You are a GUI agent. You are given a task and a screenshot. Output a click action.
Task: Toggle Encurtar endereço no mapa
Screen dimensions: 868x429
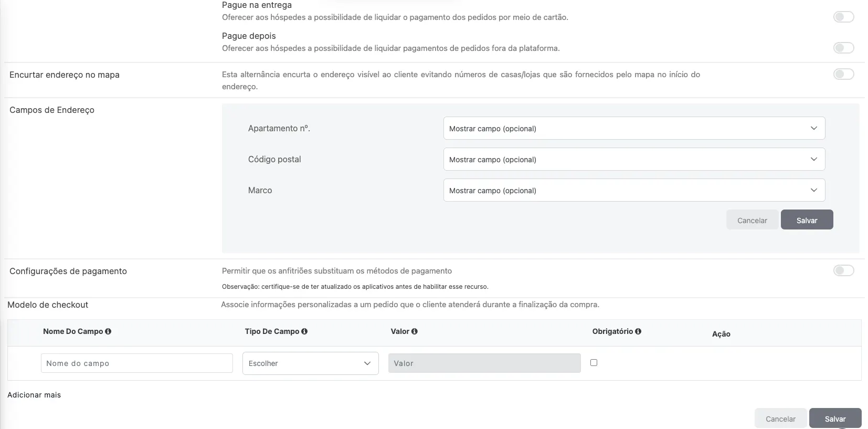(x=843, y=75)
